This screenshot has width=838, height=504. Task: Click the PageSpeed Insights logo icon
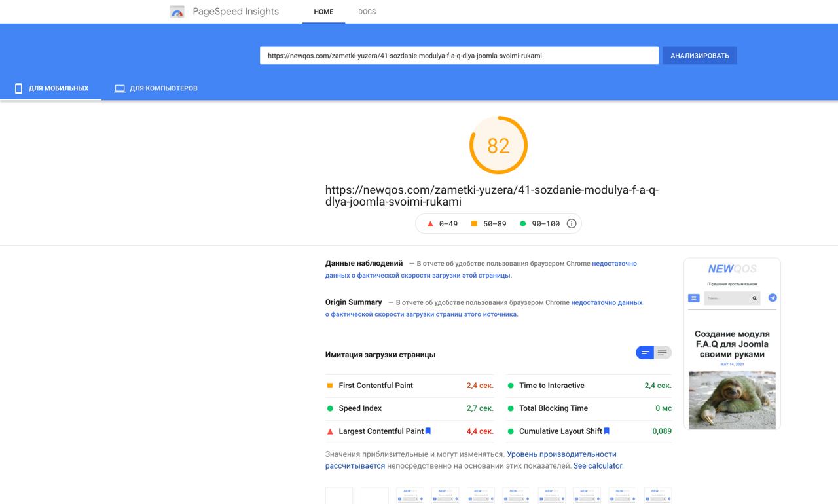pos(177,12)
